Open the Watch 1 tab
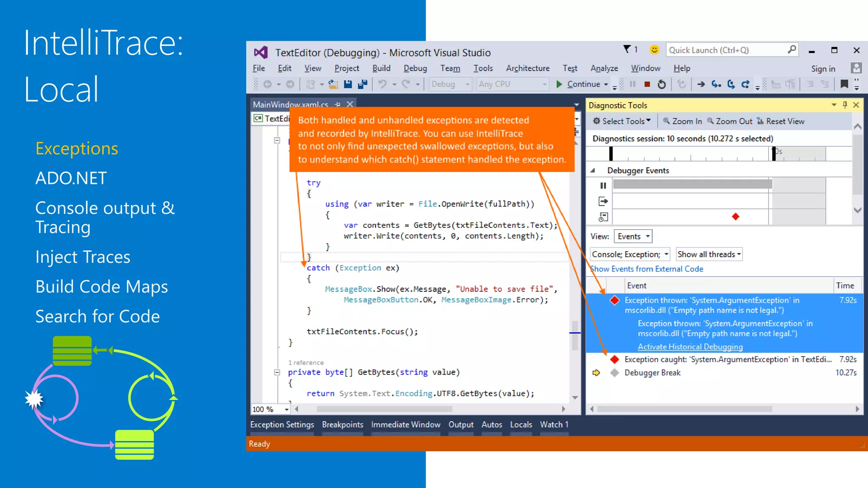The width and height of the screenshot is (868, 488). (x=554, y=424)
